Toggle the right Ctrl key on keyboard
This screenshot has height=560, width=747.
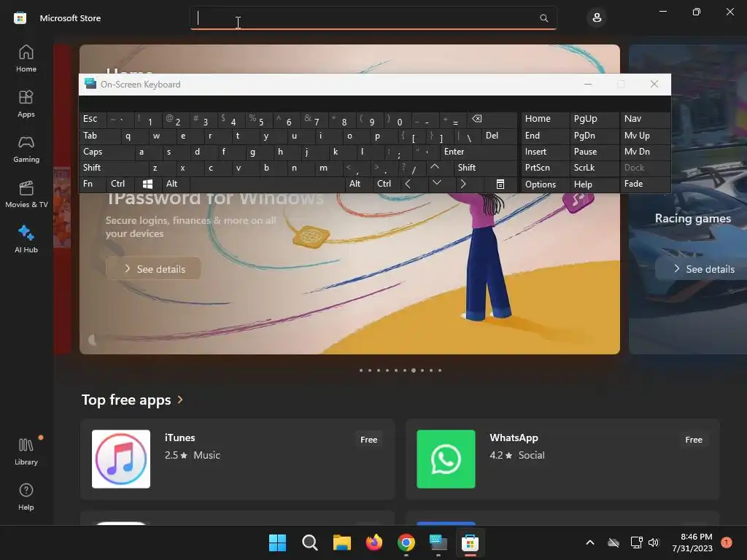tap(386, 184)
